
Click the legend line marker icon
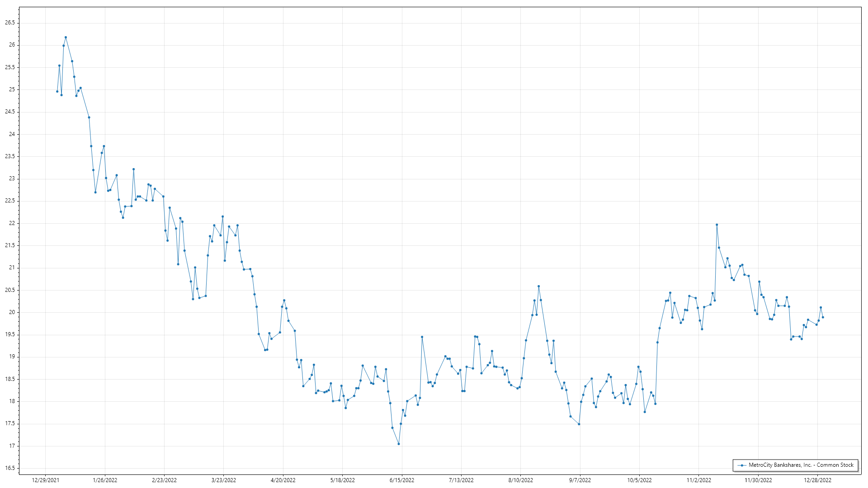coord(742,465)
